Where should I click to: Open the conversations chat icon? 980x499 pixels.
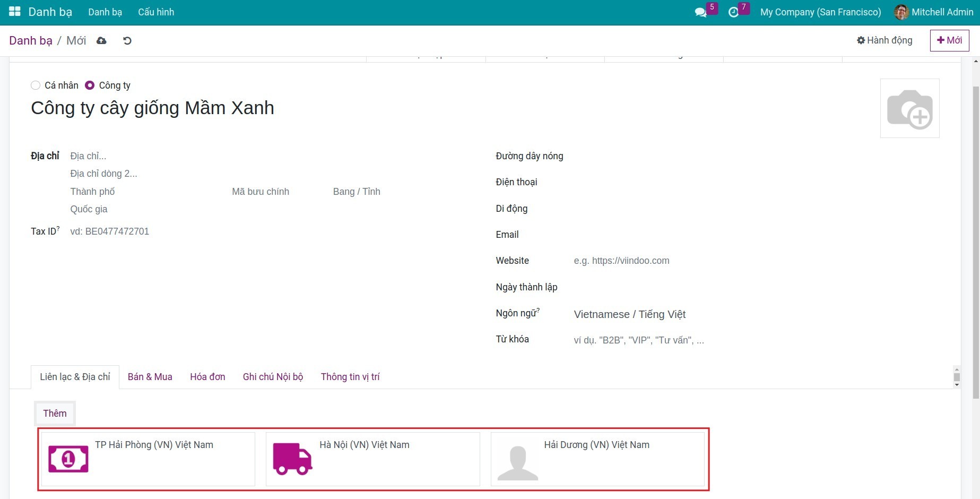(700, 12)
